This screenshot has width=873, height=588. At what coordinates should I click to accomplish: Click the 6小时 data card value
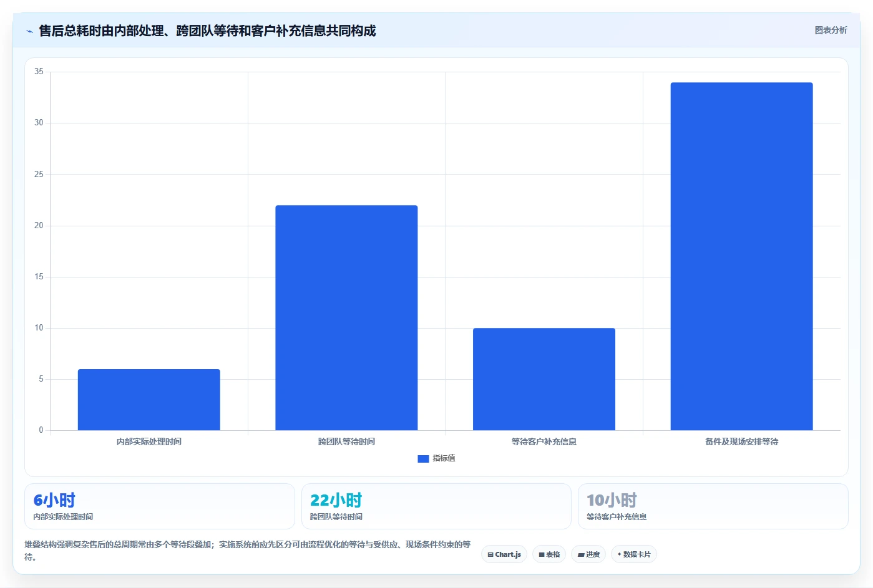pos(54,500)
